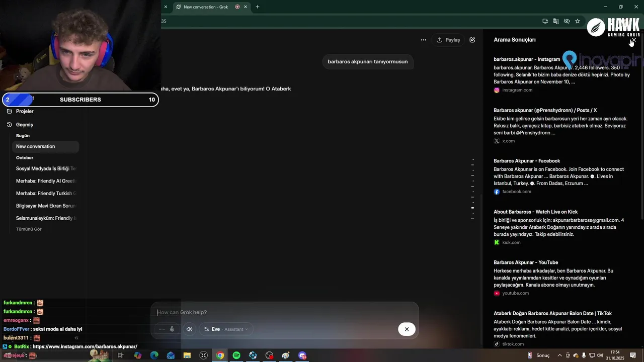644x362 pixels.
Task: Open the Sosyal Medyada İş Birliği conversation
Action: tap(45, 169)
